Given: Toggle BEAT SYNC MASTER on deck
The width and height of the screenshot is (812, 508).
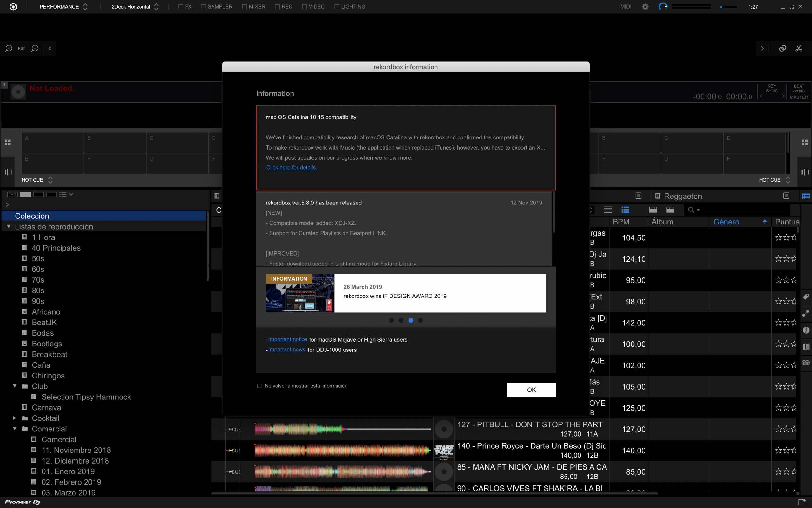Looking at the screenshot, I should coord(799,91).
